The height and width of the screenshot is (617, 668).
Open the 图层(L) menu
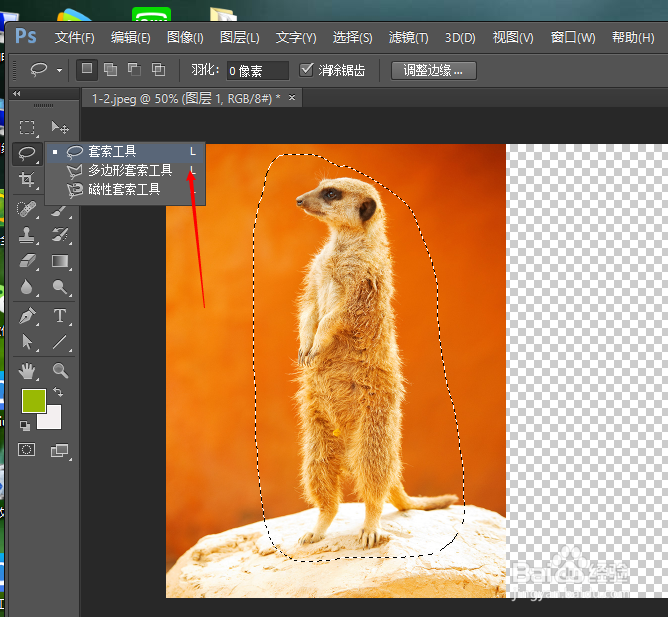239,37
